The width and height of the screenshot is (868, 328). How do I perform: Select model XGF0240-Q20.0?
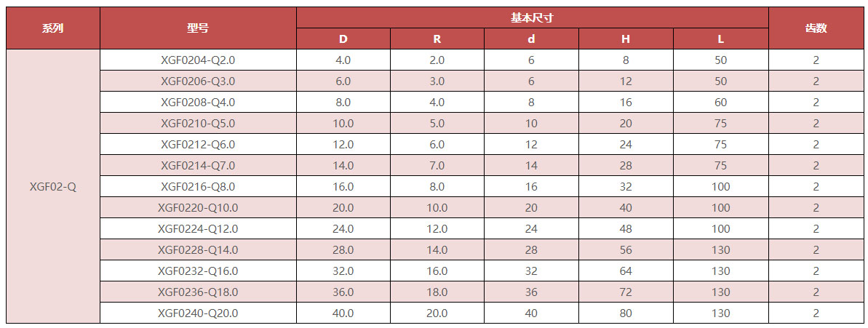click(x=198, y=313)
